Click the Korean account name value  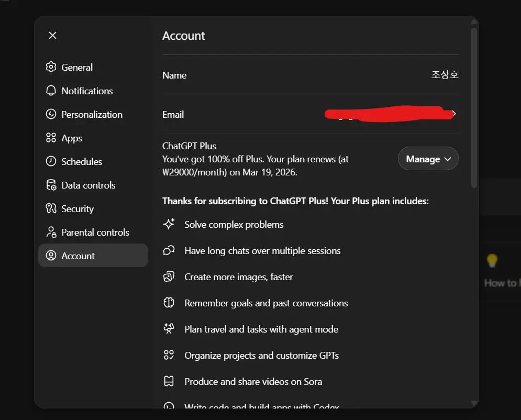(x=445, y=75)
